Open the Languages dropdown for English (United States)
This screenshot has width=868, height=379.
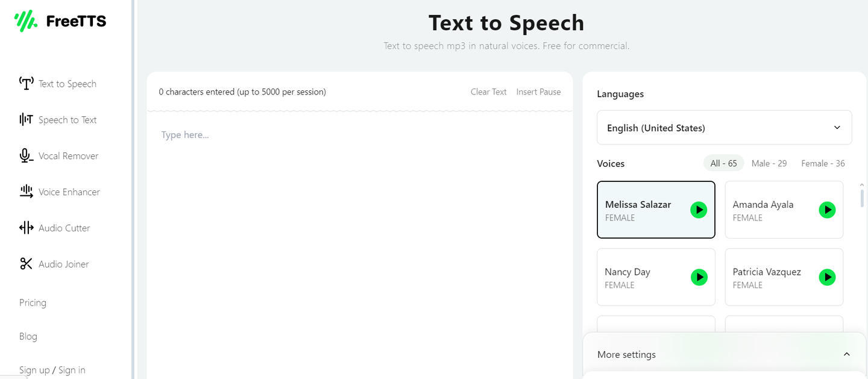click(x=724, y=128)
